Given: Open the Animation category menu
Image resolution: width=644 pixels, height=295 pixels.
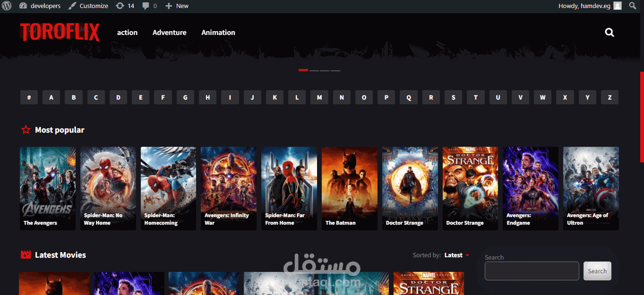Looking at the screenshot, I should click(218, 33).
